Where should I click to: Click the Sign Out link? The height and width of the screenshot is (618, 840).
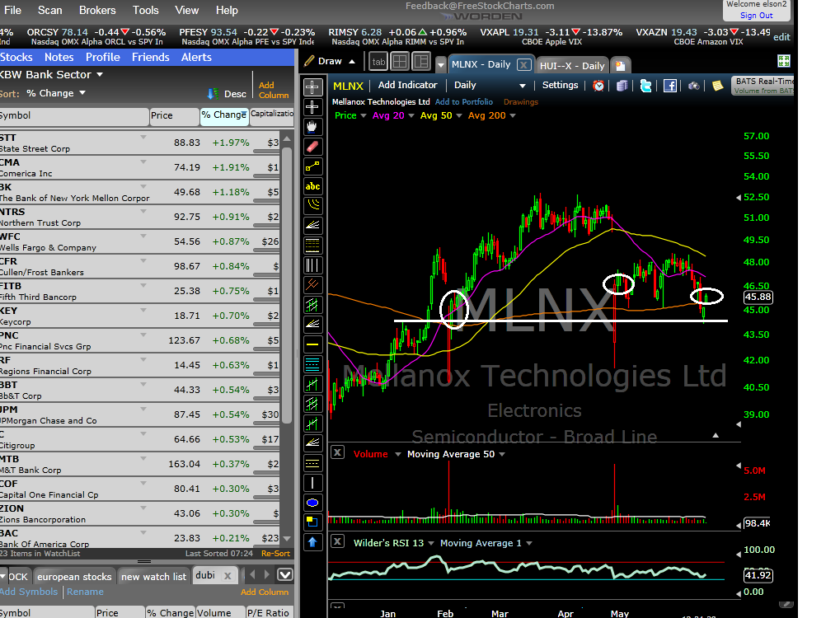coord(757,16)
